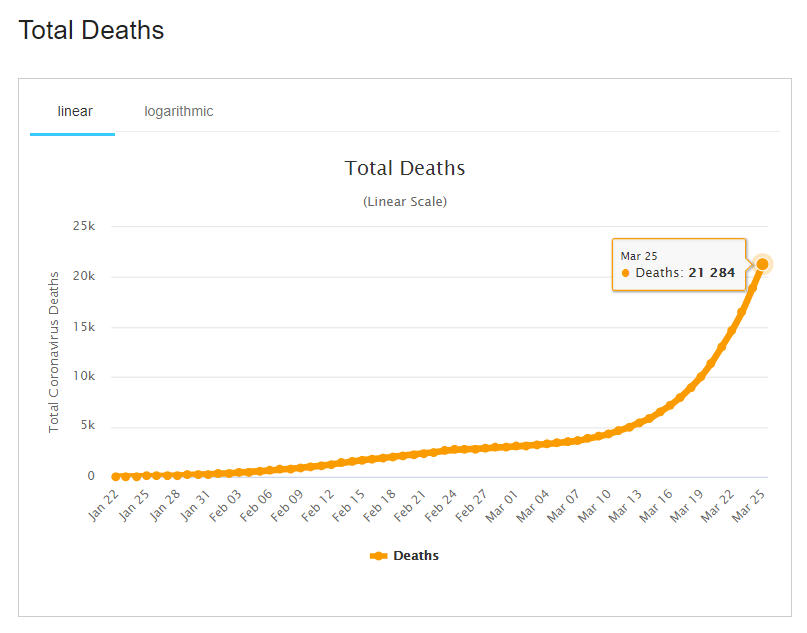Image resolution: width=807 pixels, height=633 pixels.
Task: Select the linear tab
Action: point(75,111)
